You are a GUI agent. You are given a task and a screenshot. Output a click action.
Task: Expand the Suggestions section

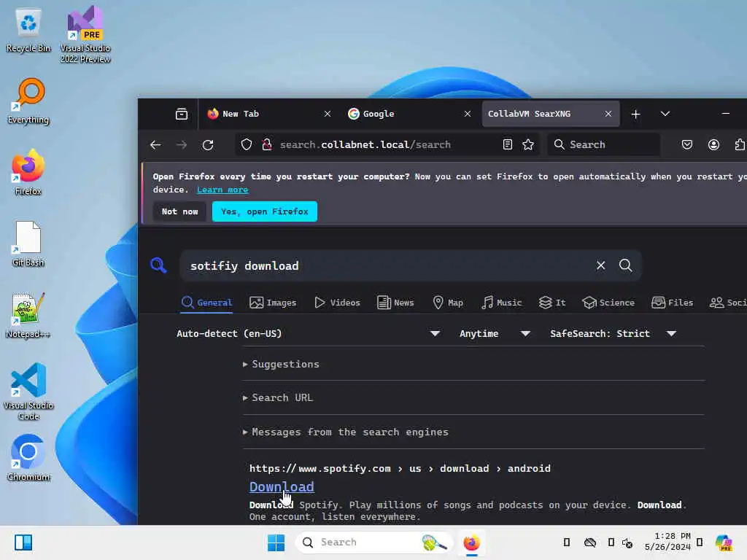[281, 365]
